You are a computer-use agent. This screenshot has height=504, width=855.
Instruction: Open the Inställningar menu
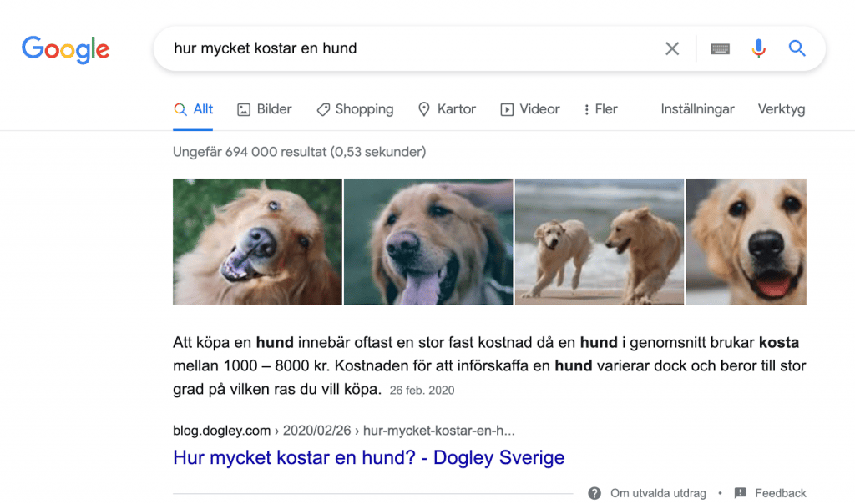pos(697,109)
